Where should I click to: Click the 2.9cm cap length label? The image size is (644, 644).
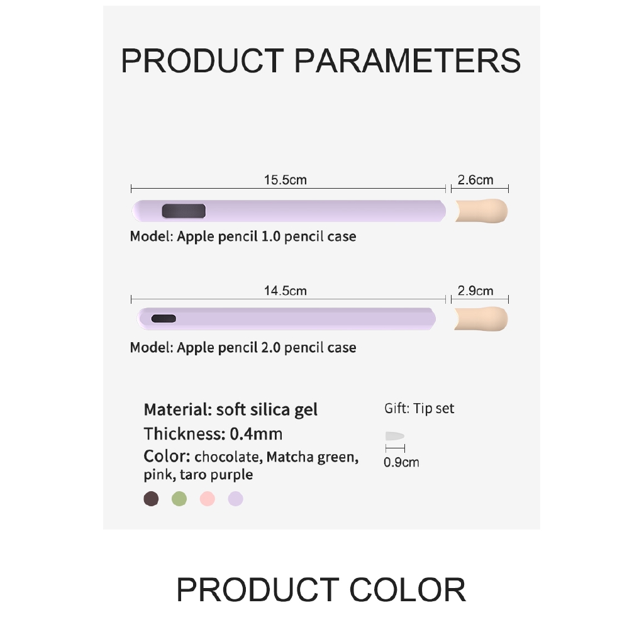[x=475, y=291]
